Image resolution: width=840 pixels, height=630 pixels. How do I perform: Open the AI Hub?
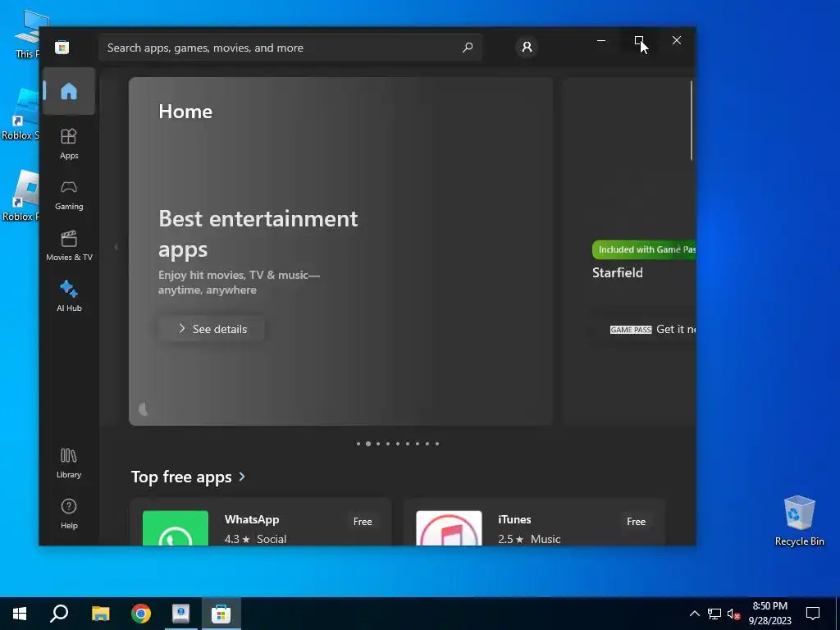click(x=69, y=296)
